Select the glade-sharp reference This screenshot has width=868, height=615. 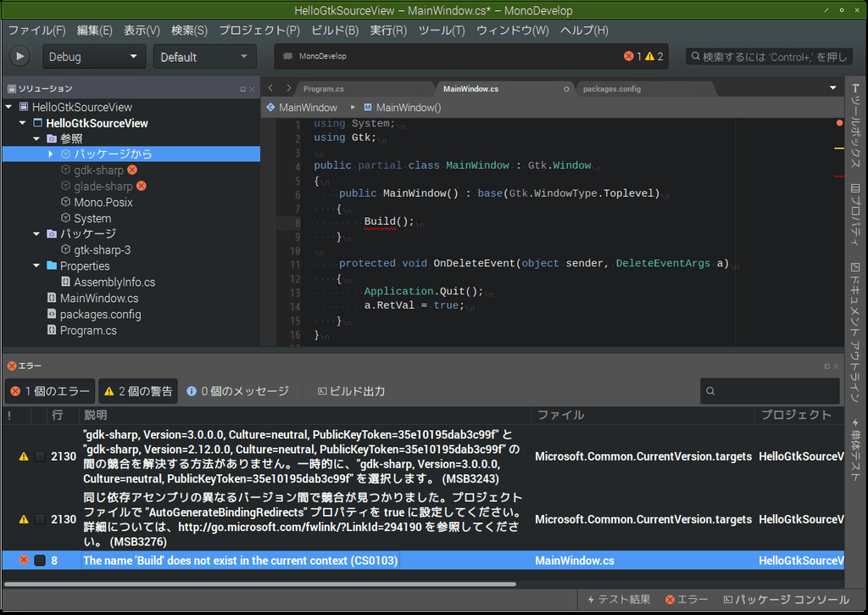click(x=103, y=186)
